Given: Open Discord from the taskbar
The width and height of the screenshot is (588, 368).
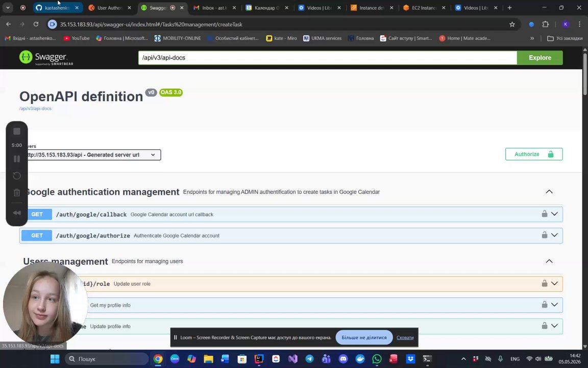Looking at the screenshot, I should tap(343, 359).
